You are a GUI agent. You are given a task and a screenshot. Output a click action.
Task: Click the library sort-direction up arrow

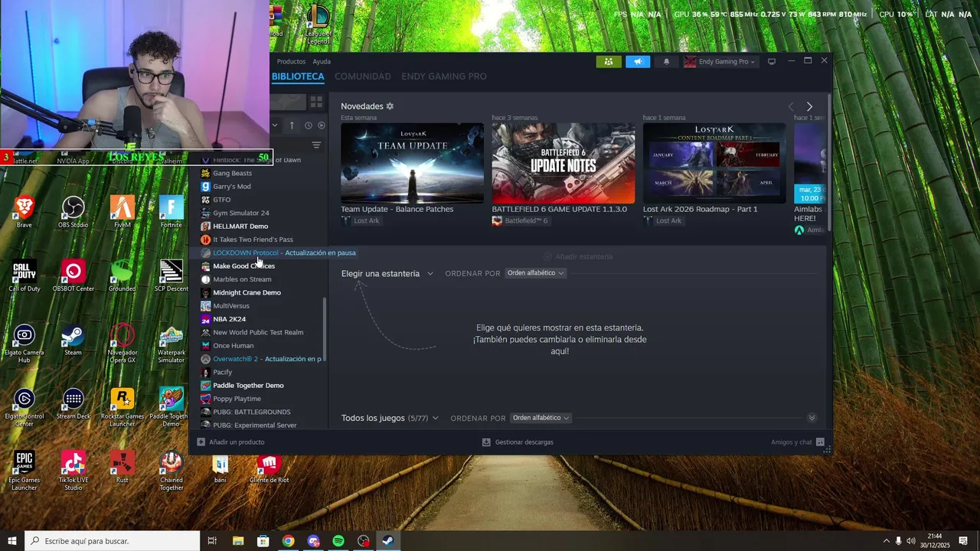[292, 126]
